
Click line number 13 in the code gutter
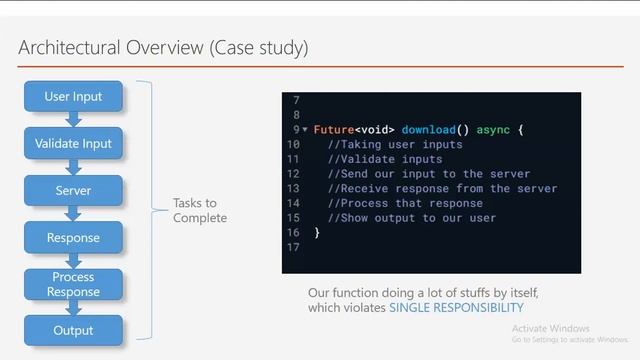click(x=293, y=189)
